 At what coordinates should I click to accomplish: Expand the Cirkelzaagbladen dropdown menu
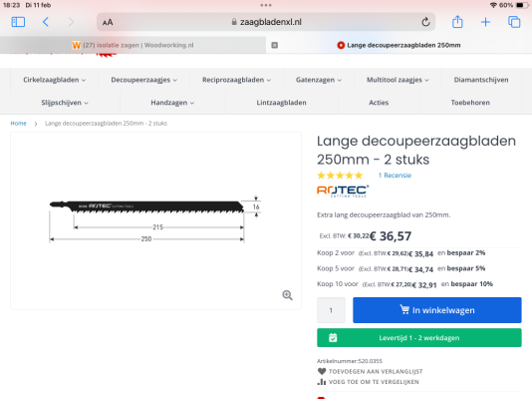54,80
